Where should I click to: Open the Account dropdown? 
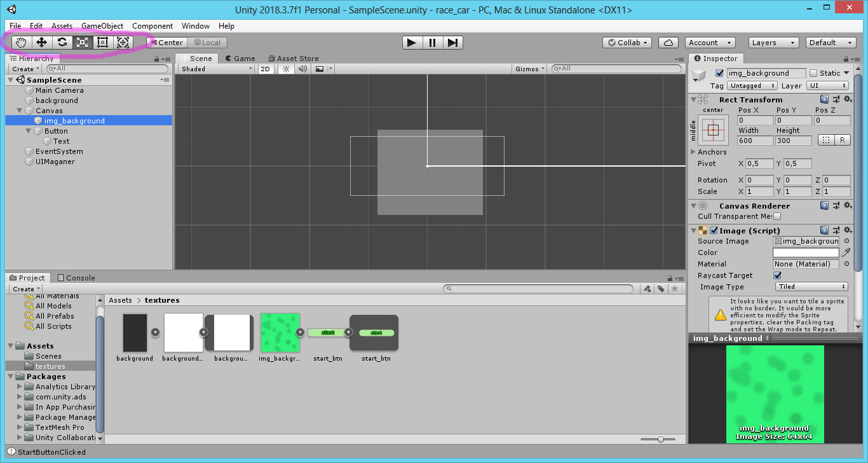[x=710, y=43]
